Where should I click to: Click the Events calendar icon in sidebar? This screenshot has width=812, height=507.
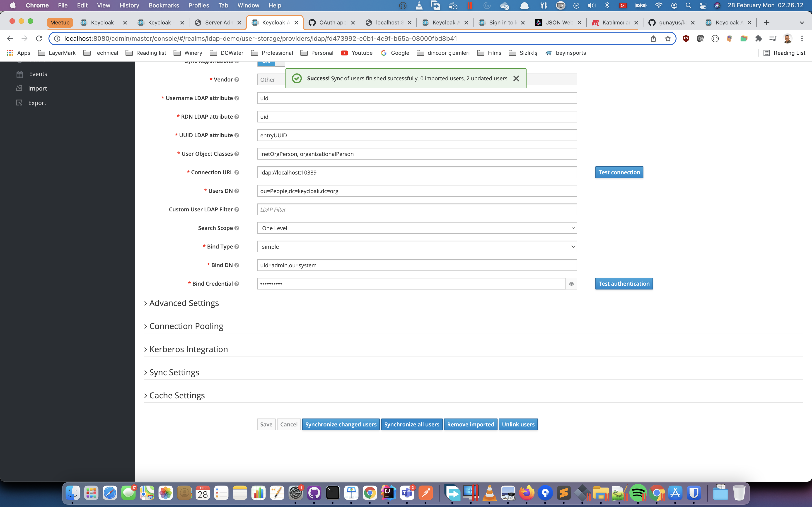click(20, 74)
